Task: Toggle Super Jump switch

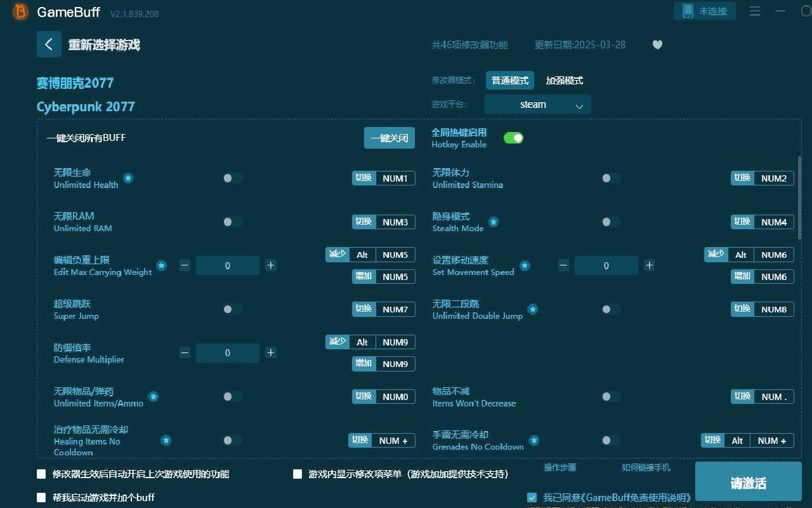Action: click(232, 309)
